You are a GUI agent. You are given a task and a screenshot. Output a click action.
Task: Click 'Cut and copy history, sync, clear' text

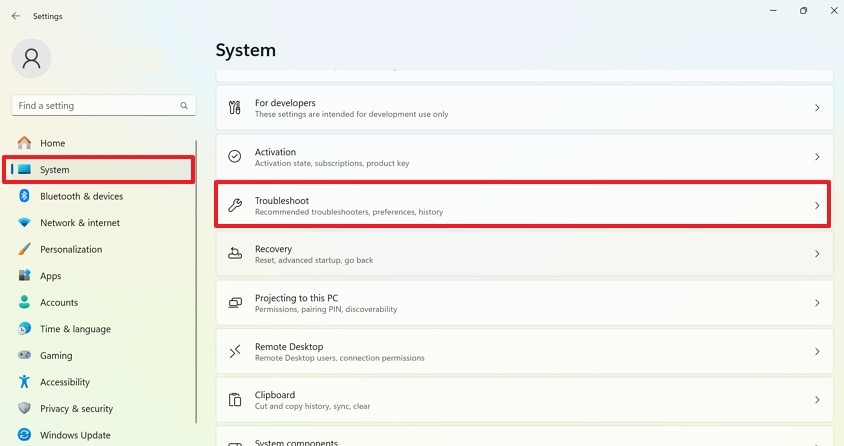point(312,406)
